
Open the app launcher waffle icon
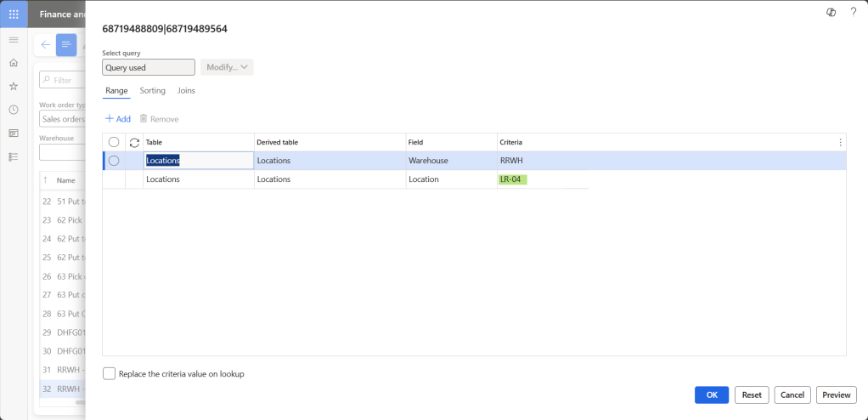pos(14,14)
